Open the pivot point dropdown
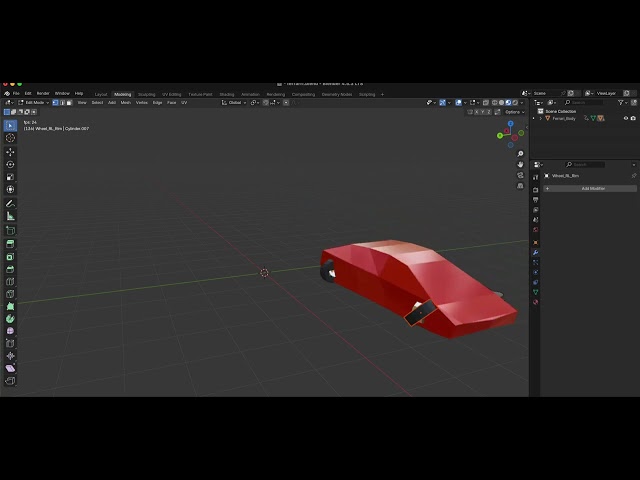This screenshot has height=480, width=640. [255, 103]
